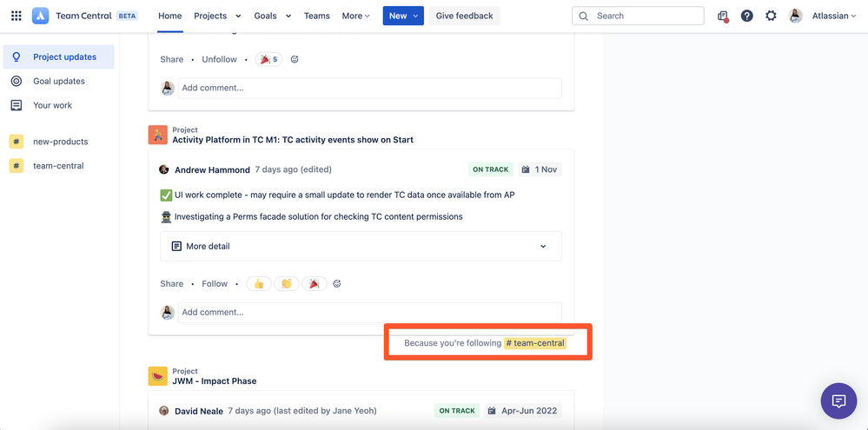
Task: Open the JWM - Impact Phase project title
Action: tap(215, 381)
